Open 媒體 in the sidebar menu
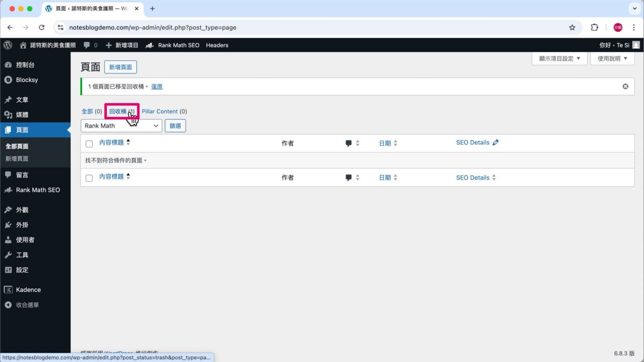This screenshot has height=362, width=644. point(22,115)
